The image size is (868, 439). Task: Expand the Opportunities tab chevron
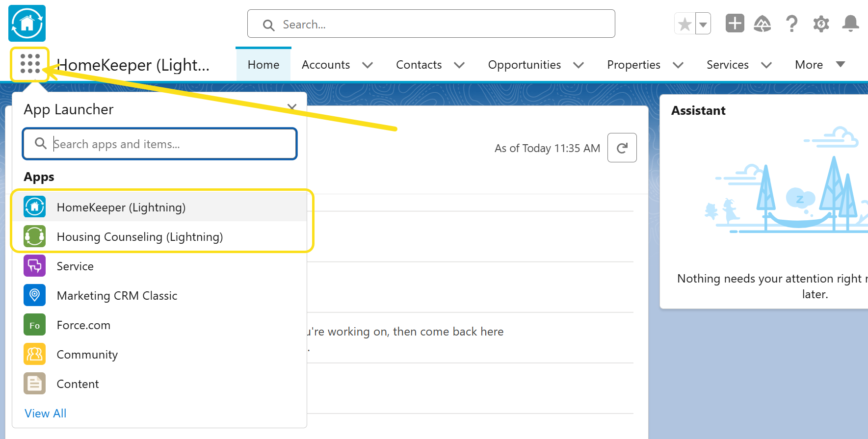tap(579, 65)
